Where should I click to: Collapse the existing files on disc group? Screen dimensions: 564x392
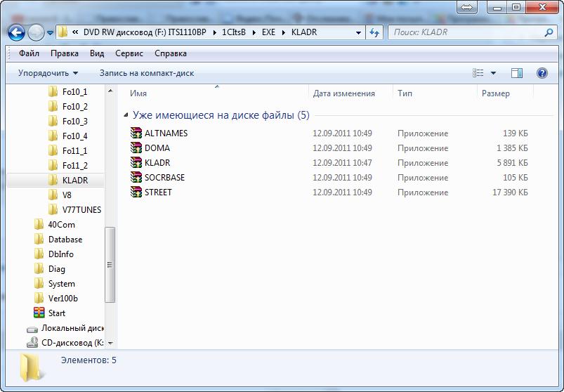[x=126, y=115]
